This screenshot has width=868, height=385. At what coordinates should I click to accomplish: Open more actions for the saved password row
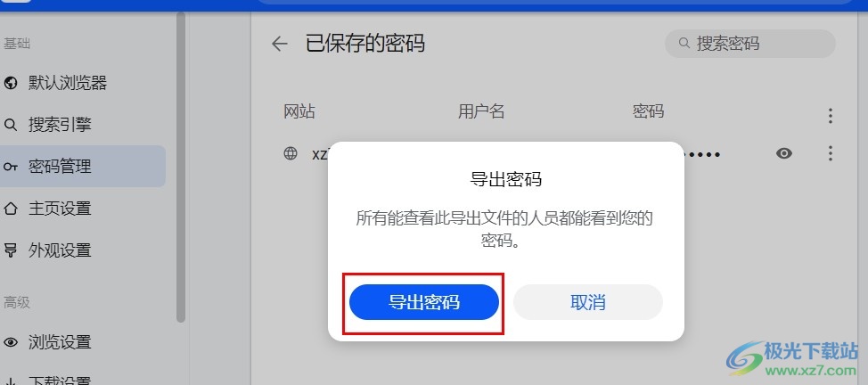pyautogui.click(x=830, y=153)
